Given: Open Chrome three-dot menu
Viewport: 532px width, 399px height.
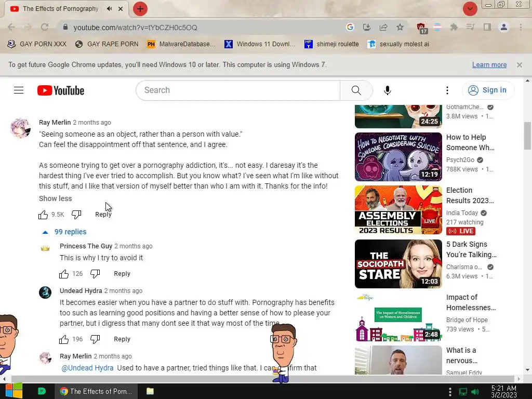Looking at the screenshot, I should click(521, 27).
